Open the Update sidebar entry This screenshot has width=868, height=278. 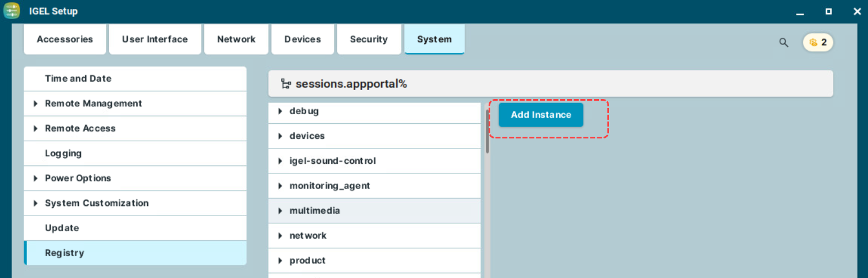click(62, 228)
